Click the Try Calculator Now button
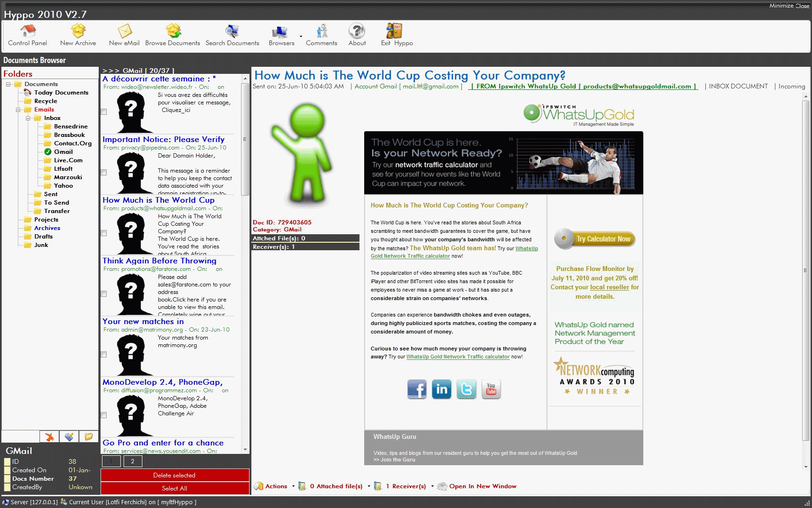812x508 pixels. pyautogui.click(x=594, y=239)
